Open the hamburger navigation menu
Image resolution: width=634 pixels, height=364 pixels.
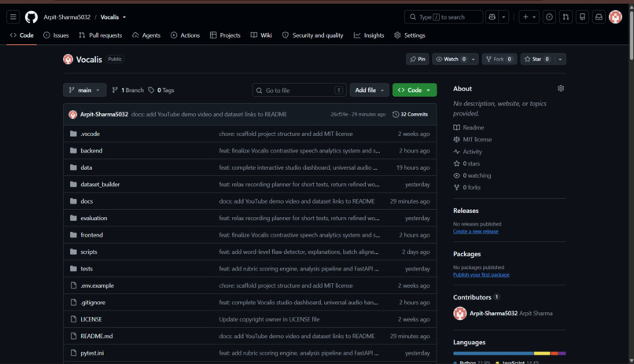[x=13, y=17]
